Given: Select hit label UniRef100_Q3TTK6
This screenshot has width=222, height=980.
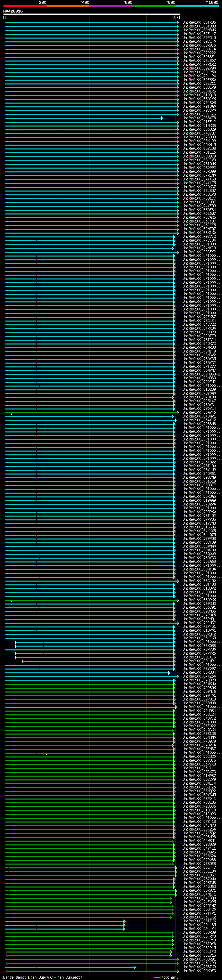Looking at the screenshot, I should [x=199, y=921].
